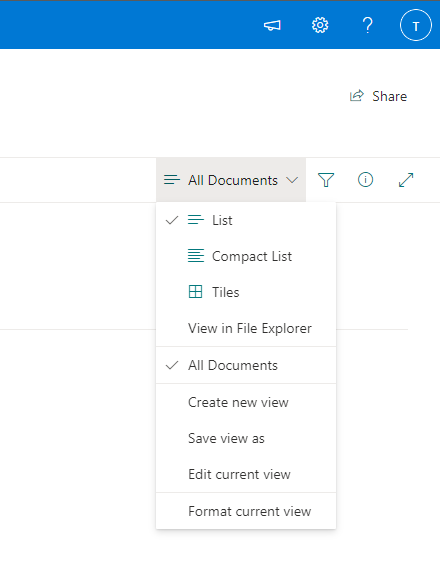Viewport: 440px width, 572px height.
Task: Open the megaphone feedback icon
Action: point(272,26)
